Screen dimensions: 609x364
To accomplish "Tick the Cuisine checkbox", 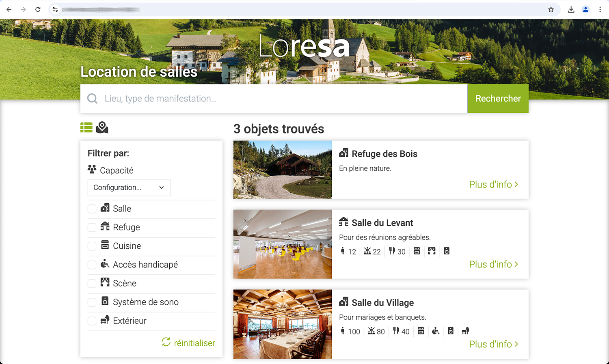I will [x=92, y=246].
